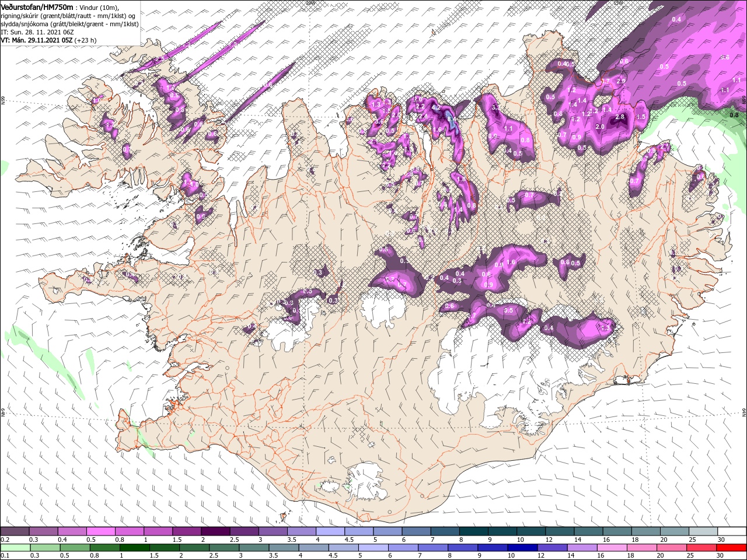The width and height of the screenshot is (747, 560).
Task: Select white upper legend swatch above 30
Action: point(731,531)
